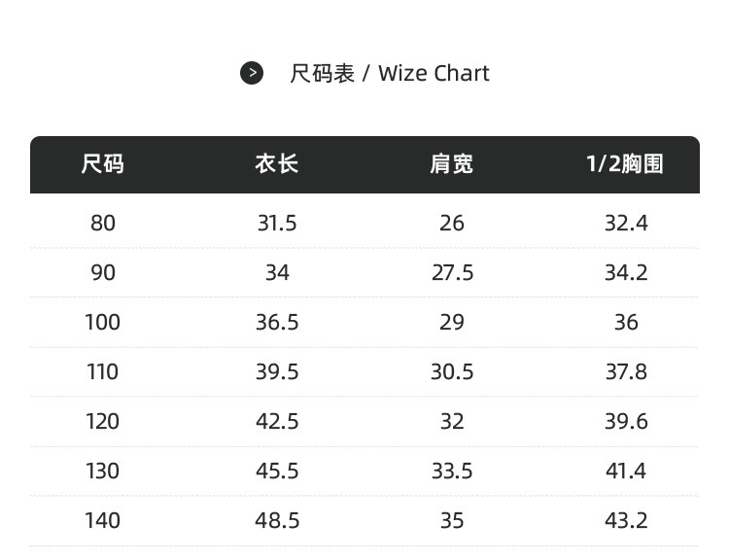This screenshot has width=729, height=560.
Task: Click size 130 in the 尺码 column
Action: (x=103, y=472)
